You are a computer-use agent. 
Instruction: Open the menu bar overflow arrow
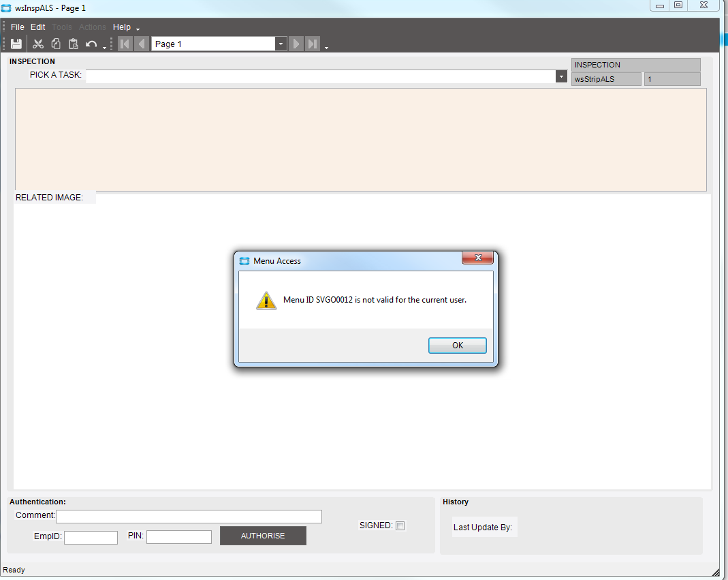138,30
